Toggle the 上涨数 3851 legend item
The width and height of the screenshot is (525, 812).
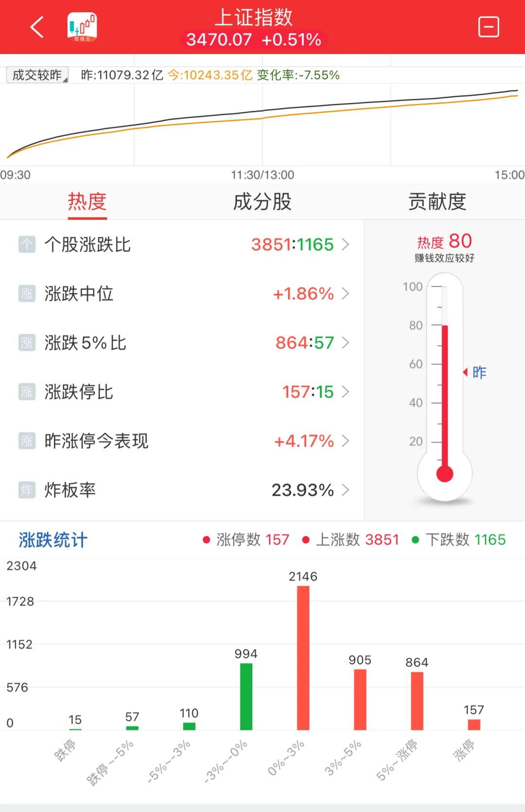(x=350, y=540)
